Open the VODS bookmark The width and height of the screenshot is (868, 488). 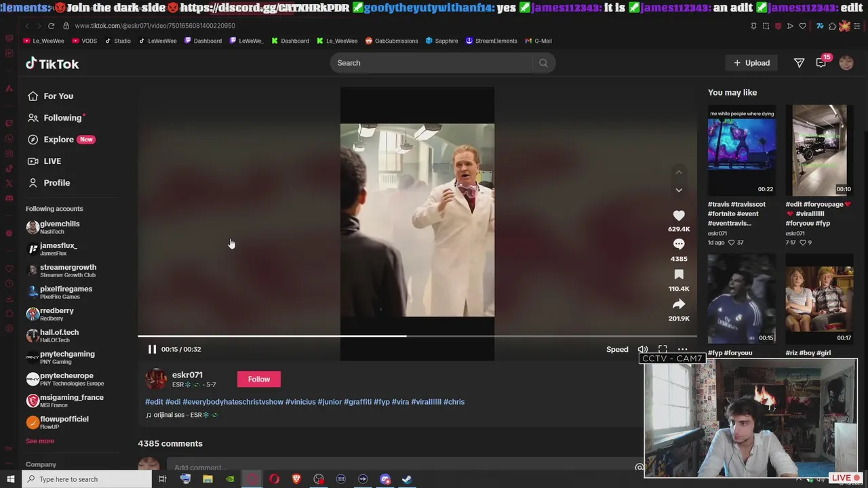tap(84, 41)
